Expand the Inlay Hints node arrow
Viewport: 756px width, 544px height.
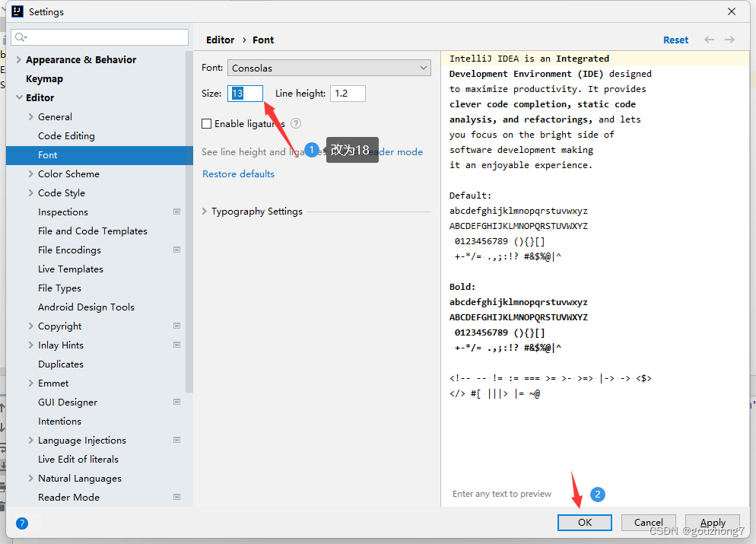(x=31, y=345)
